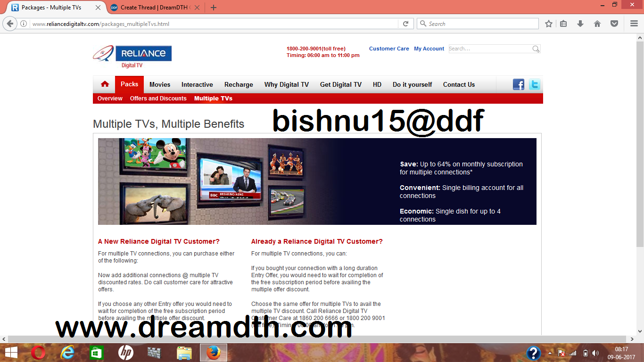Show hidden system tray icons
Viewport: 644px width, 362px height.
[x=550, y=353]
